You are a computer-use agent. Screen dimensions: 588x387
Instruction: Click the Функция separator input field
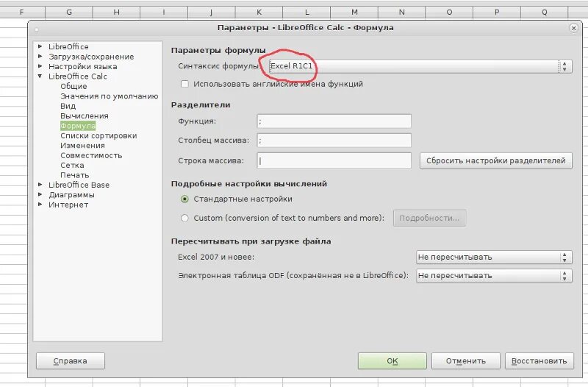coord(334,121)
